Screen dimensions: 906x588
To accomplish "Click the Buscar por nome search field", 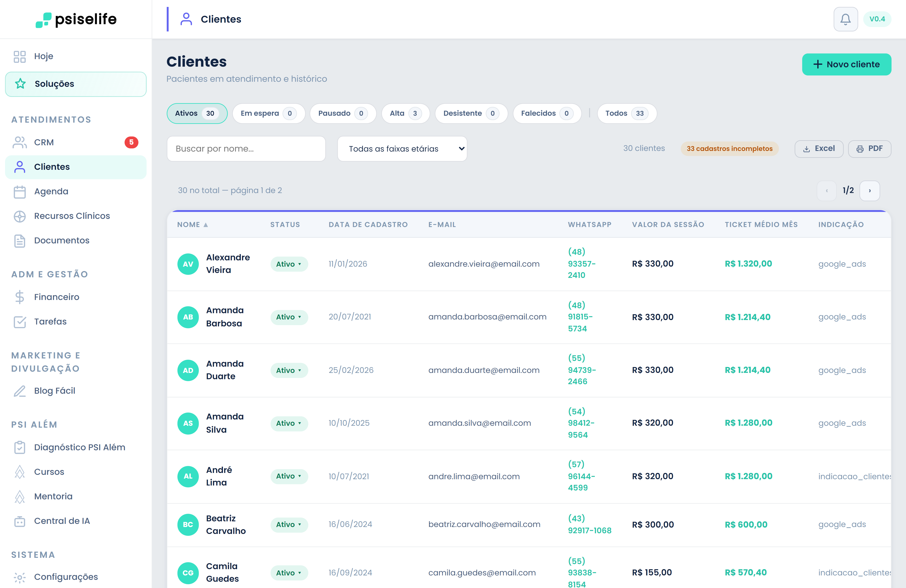I will coord(246,149).
